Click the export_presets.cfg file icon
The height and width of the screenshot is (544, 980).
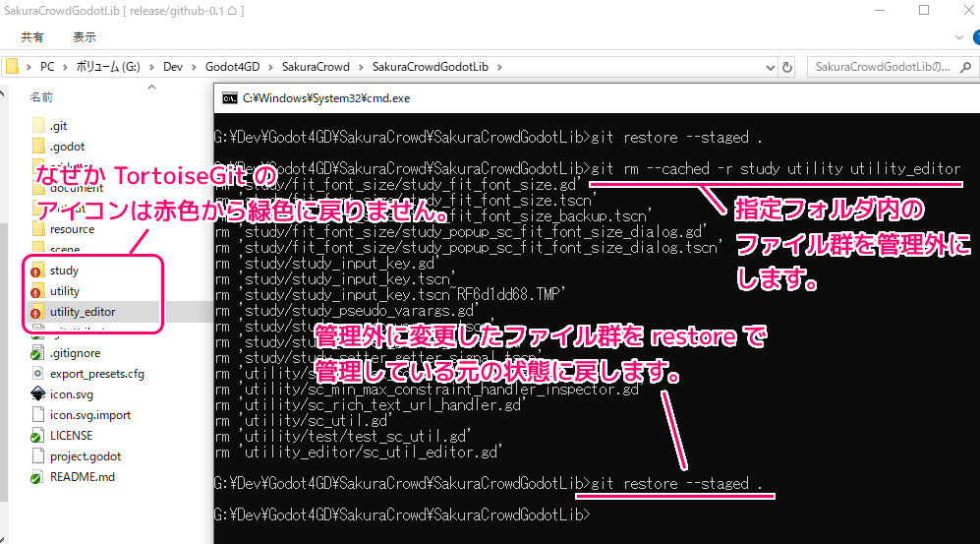click(39, 374)
